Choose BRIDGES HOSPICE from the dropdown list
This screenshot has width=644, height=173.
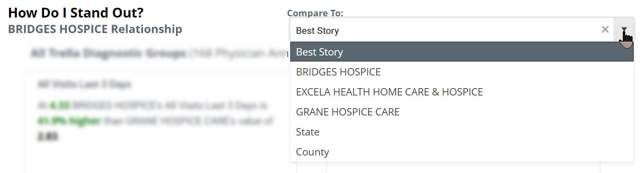coord(462,72)
